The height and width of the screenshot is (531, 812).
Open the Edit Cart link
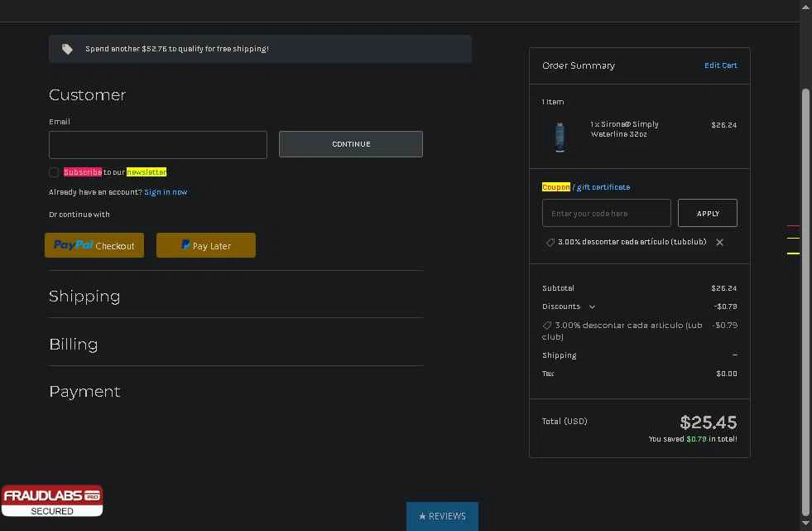pyautogui.click(x=720, y=65)
